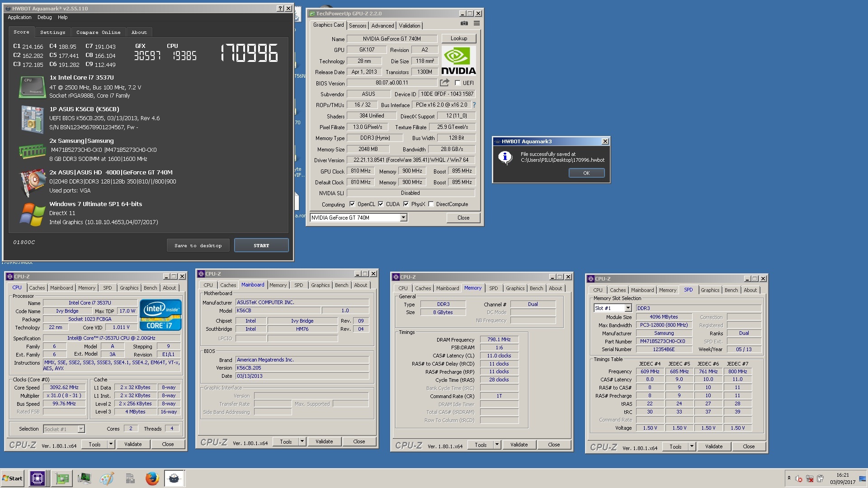
Task: Toggle the PhysX checkbox
Action: pos(406,204)
